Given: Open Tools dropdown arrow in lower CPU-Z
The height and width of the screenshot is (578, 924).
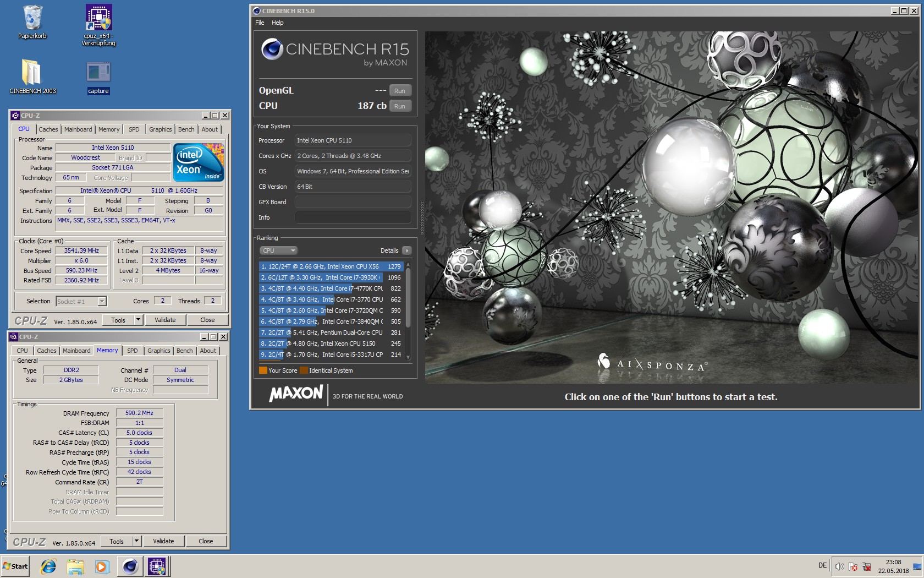Looking at the screenshot, I should click(x=136, y=541).
